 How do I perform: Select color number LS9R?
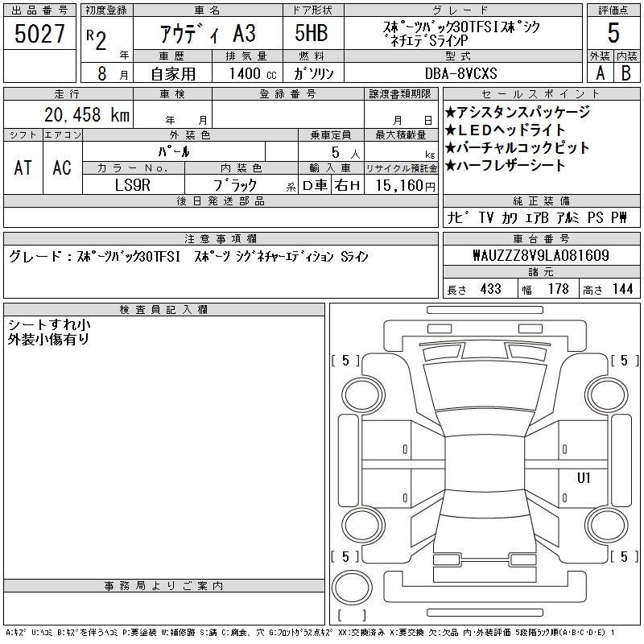133,185
